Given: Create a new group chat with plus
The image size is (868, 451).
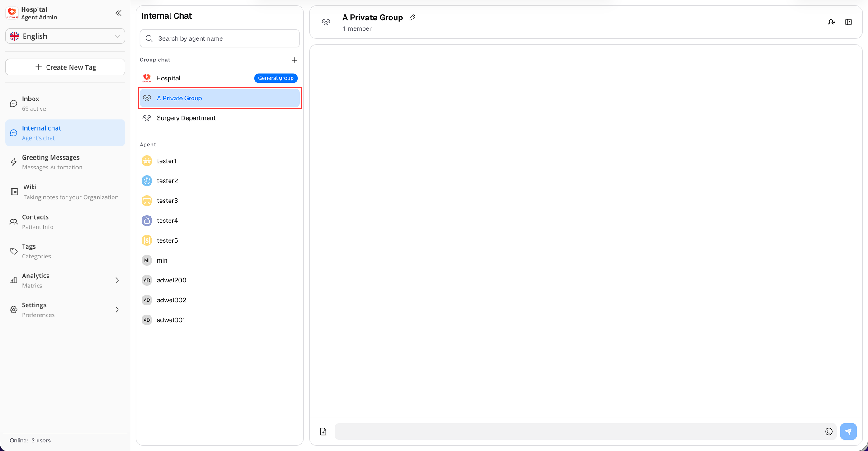Looking at the screenshot, I should click(x=294, y=60).
